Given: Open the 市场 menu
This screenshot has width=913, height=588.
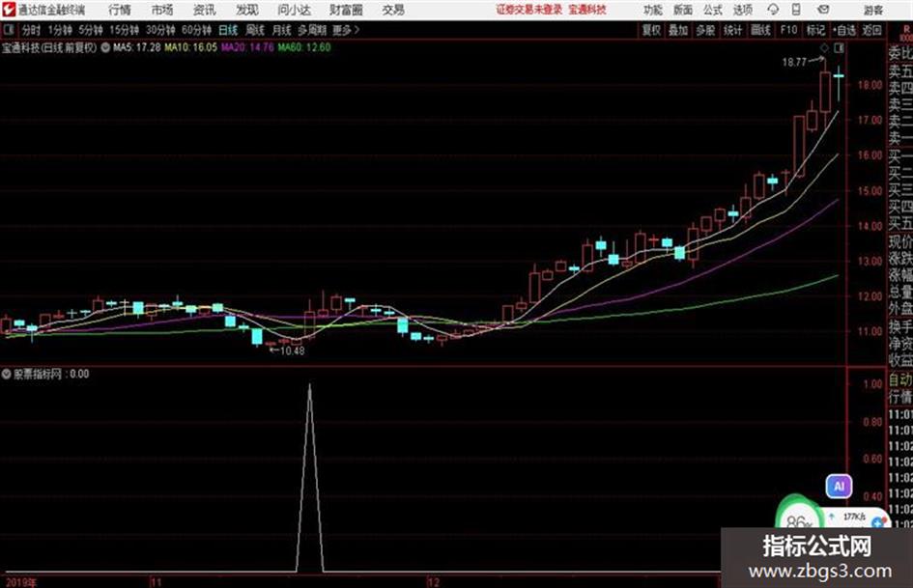Looking at the screenshot, I should [162, 10].
